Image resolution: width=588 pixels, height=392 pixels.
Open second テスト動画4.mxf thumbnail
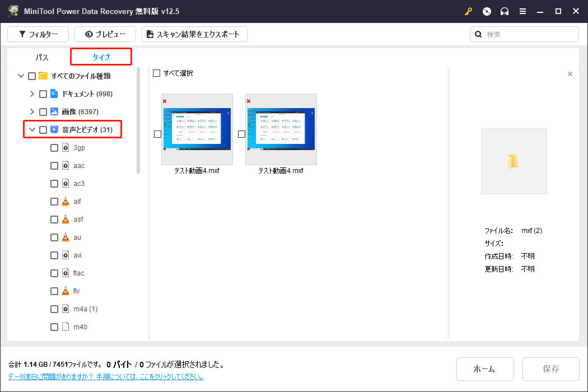(x=281, y=129)
